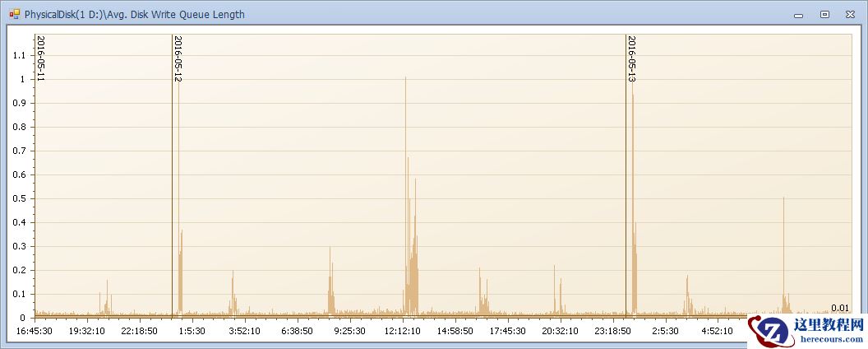Click the window title PhysicalDisk(1 D:)\Avg. Disk Write Queue Length
Viewport: 868px width, 349px height.
[x=135, y=15]
